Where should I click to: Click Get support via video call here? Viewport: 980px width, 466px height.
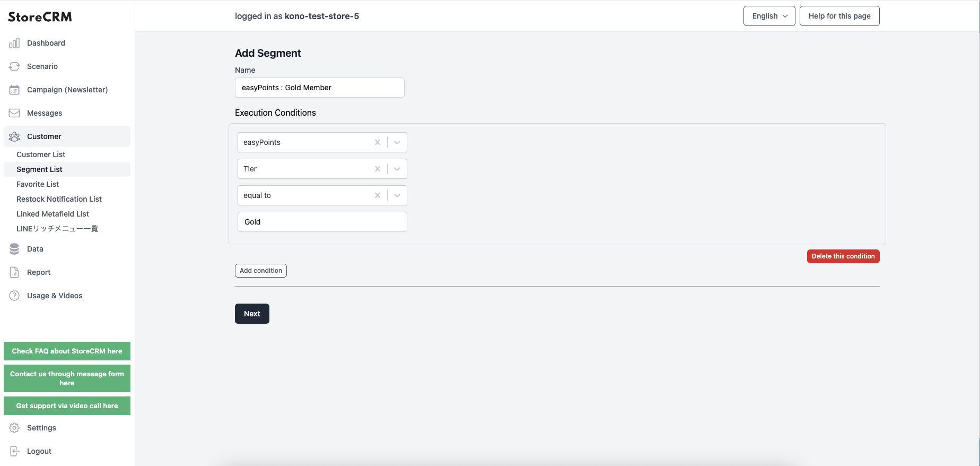67,406
